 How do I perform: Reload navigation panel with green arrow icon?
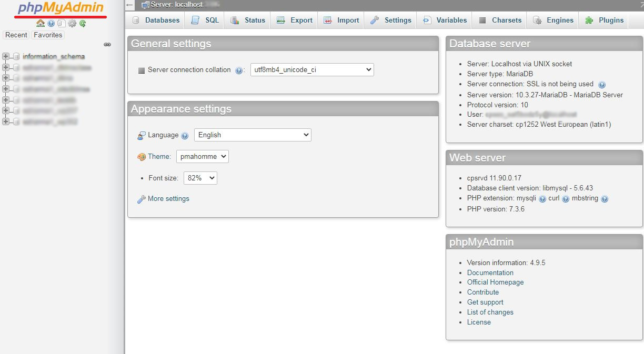click(83, 23)
